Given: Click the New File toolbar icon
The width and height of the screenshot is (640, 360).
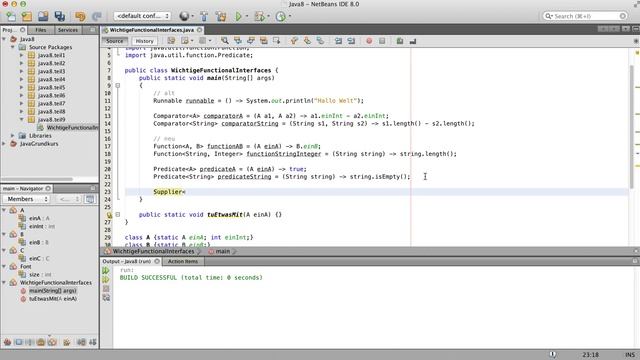Looking at the screenshot, I should click(11, 16).
